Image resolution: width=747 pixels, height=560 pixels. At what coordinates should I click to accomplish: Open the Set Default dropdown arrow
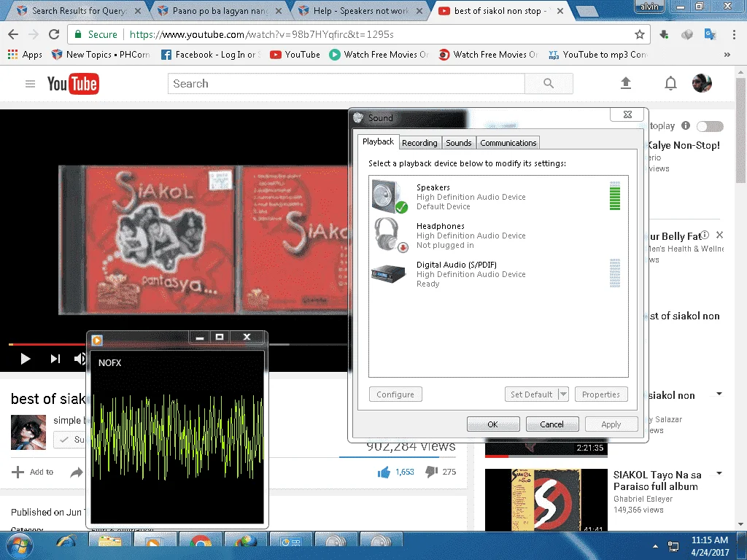tap(564, 394)
